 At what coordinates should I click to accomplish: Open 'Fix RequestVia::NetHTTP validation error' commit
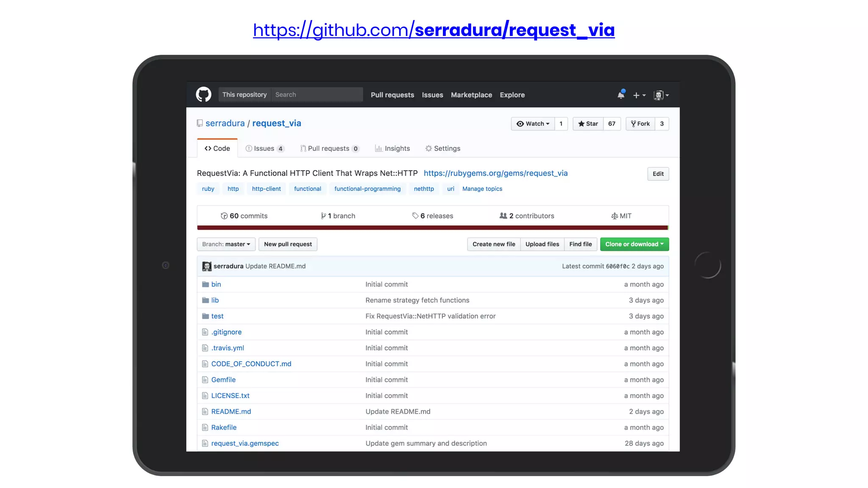[431, 316]
